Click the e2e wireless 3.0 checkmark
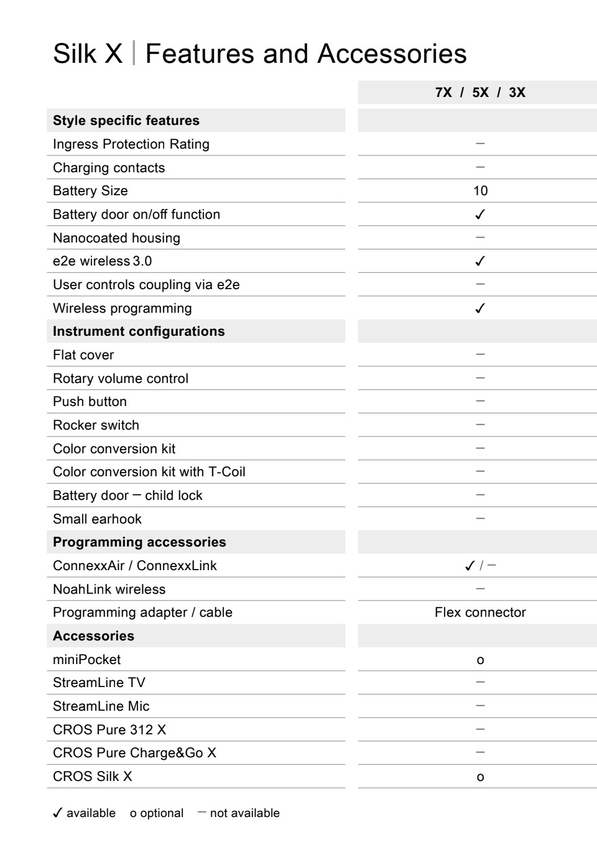Viewport: 597px width, 868px height. (479, 261)
